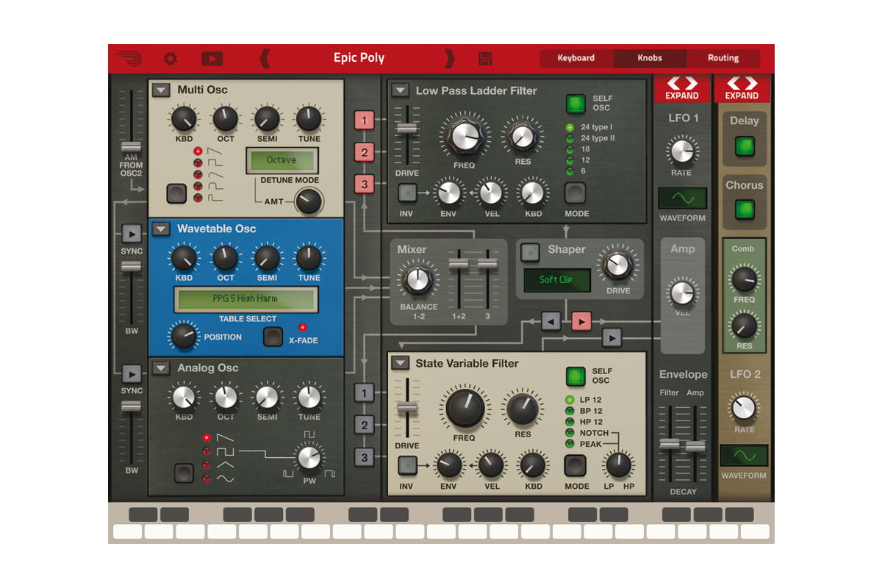Switch to the Keyboard tab
882x588 pixels.
pos(576,58)
